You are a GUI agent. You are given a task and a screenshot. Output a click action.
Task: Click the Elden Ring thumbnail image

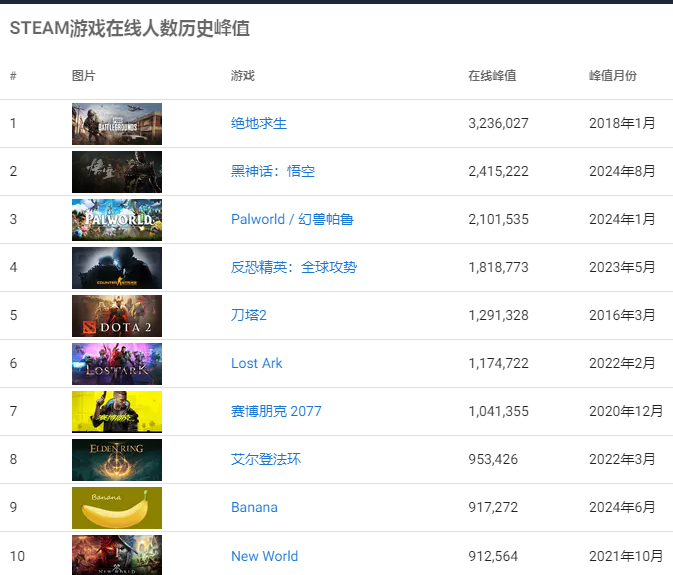pos(117,460)
